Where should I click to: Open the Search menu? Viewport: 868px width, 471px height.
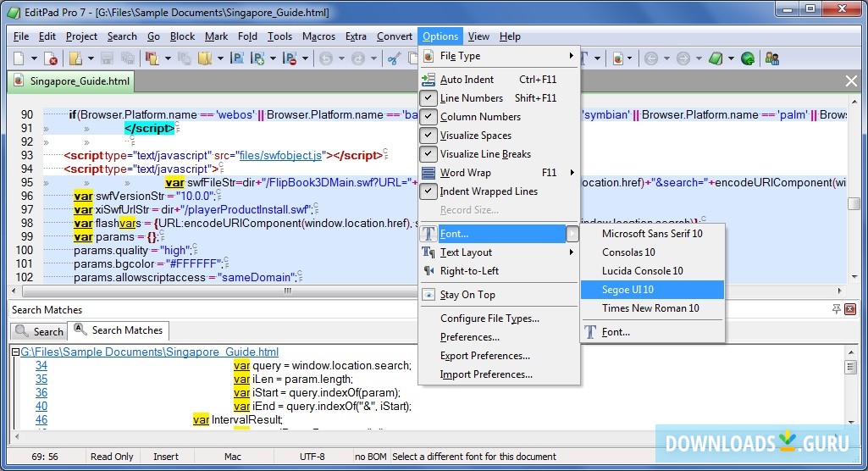click(122, 36)
